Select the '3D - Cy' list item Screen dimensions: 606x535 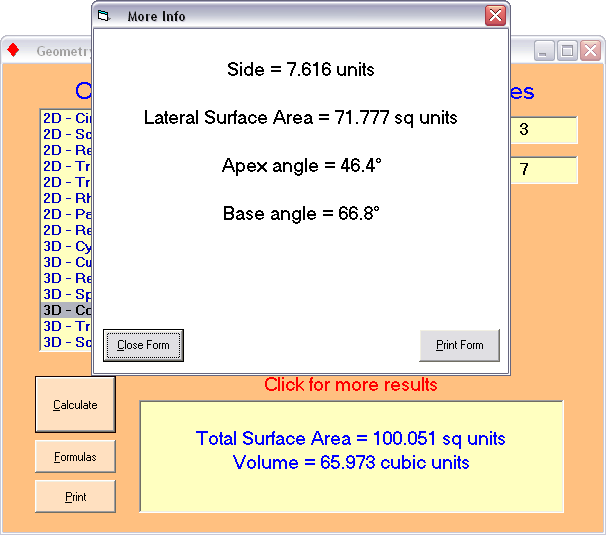[x=66, y=246]
